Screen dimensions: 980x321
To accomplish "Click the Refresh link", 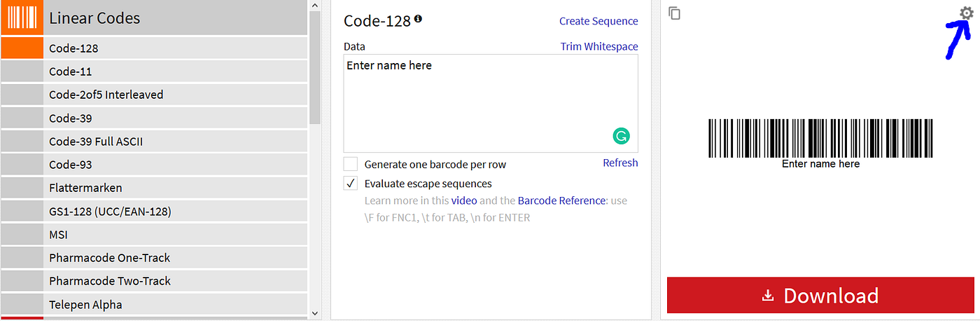I will pos(620,163).
